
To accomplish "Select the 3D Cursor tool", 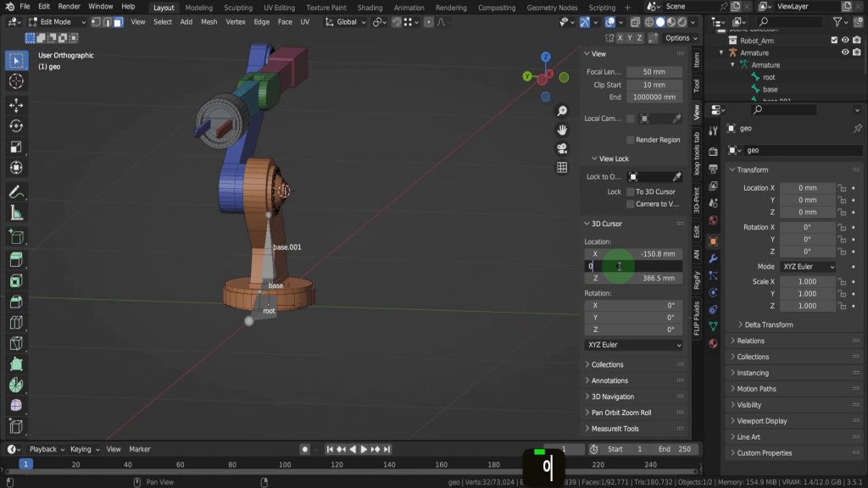I will 16,81.
